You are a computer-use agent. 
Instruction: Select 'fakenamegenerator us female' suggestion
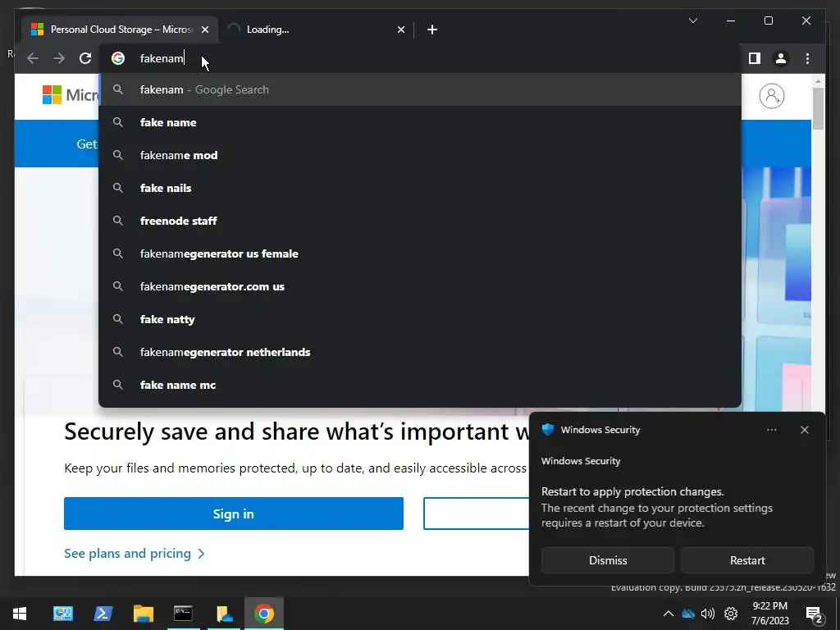tap(420, 253)
